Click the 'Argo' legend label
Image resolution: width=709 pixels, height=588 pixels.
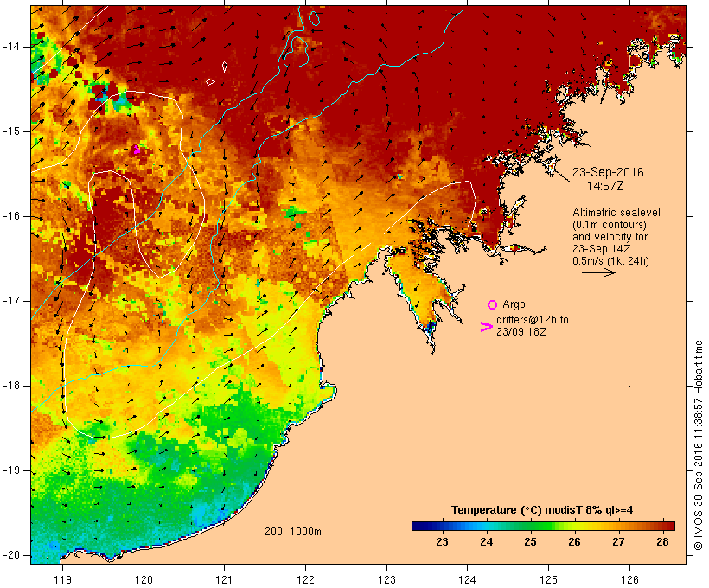pyautogui.click(x=514, y=304)
